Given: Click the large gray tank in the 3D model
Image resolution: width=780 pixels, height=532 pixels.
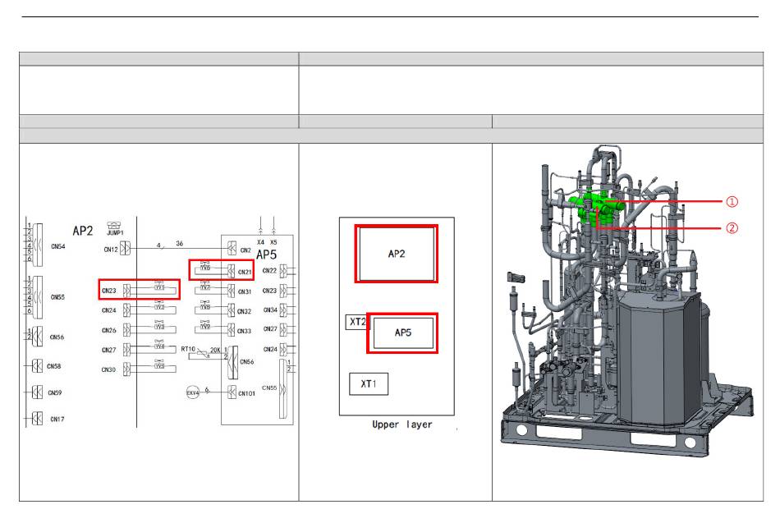Looking at the screenshot, I should coord(659,358).
